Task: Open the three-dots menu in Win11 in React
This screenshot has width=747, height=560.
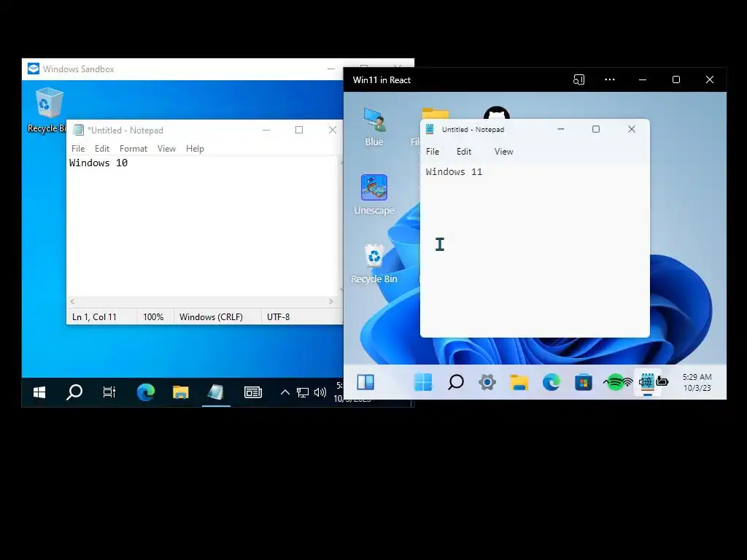Action: click(x=610, y=79)
